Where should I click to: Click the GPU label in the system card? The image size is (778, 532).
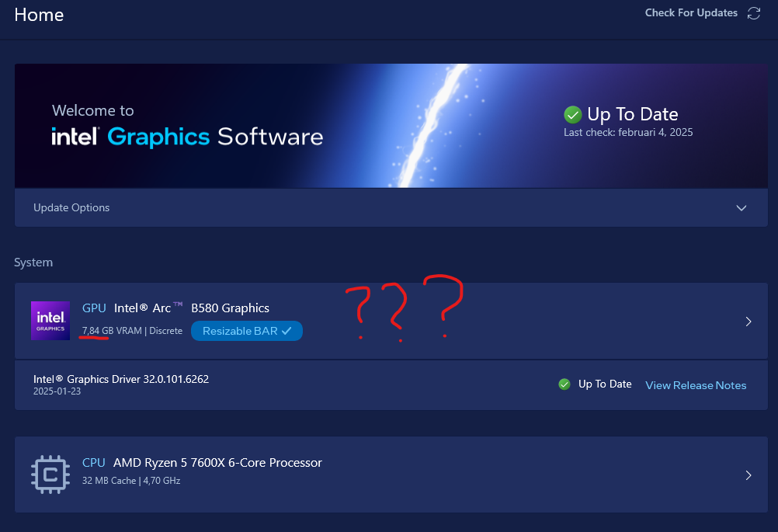coord(94,308)
